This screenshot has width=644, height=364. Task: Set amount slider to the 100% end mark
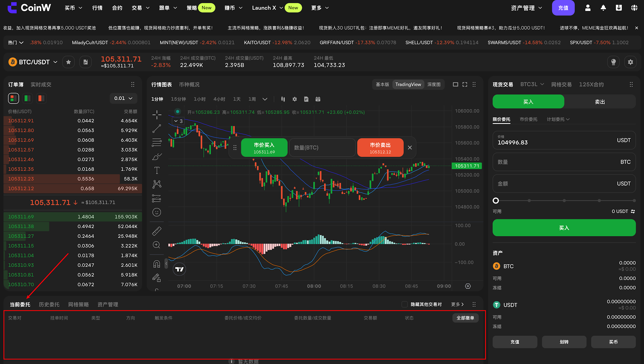pos(634,200)
